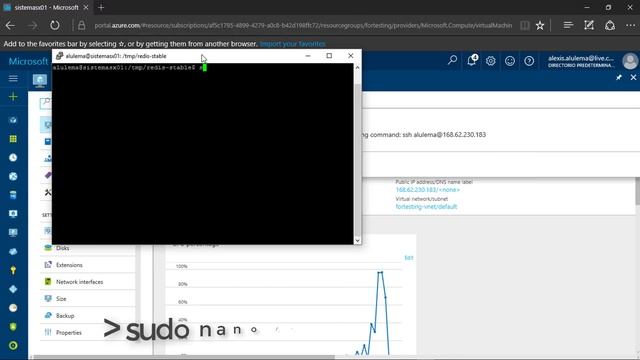Open Azure help question mark
Image resolution: width=640 pixels, height=360 pixels.
(x=529, y=61)
